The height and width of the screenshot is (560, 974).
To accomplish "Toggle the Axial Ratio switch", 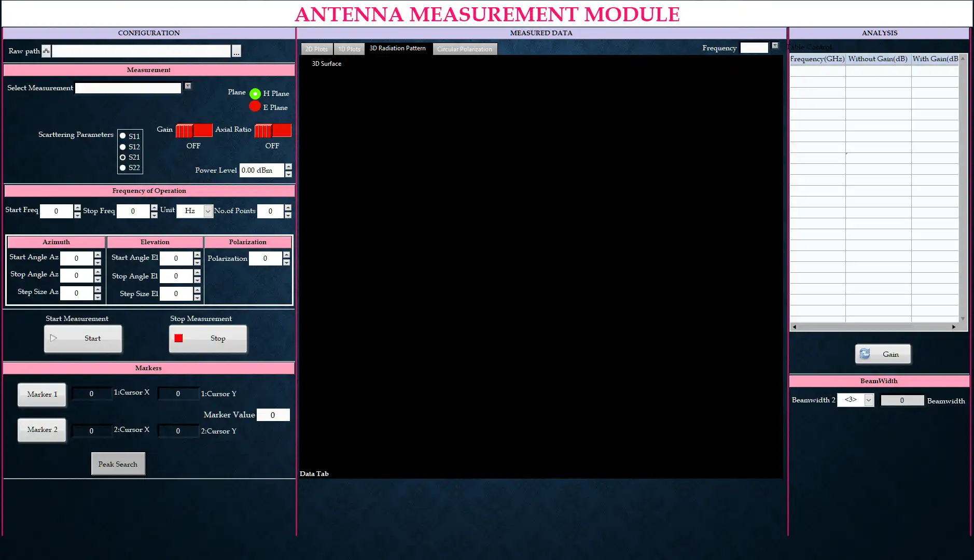I will [x=272, y=131].
